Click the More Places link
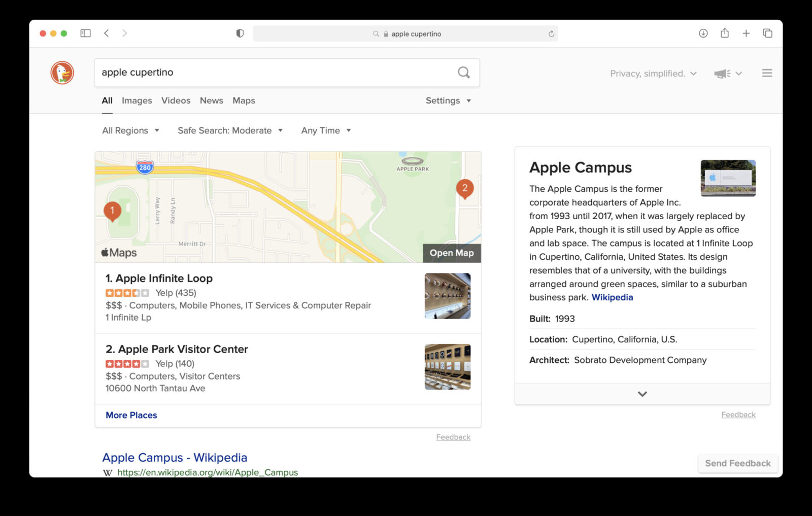This screenshot has height=516, width=812. click(131, 415)
